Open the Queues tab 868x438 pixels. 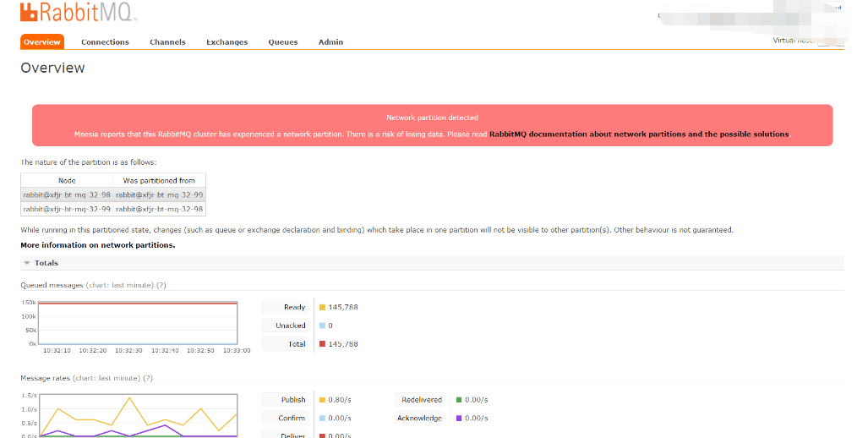(x=283, y=42)
